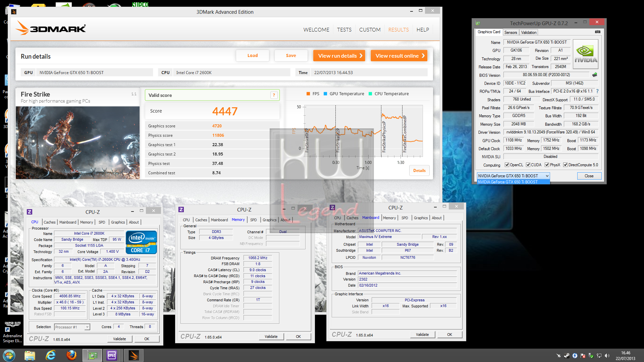Click the CPU-Z title icon in CPU window

30,212
